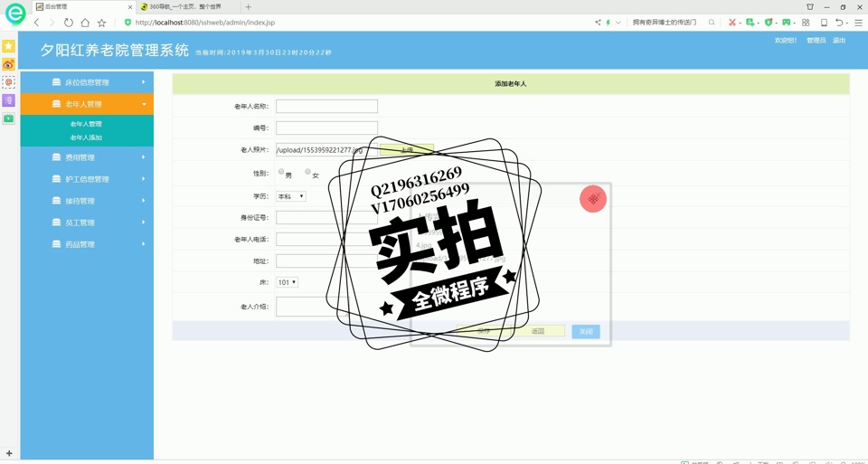Image resolution: width=868 pixels, height=464 pixels.
Task: Click the extensions grid icon
Action: (x=806, y=23)
